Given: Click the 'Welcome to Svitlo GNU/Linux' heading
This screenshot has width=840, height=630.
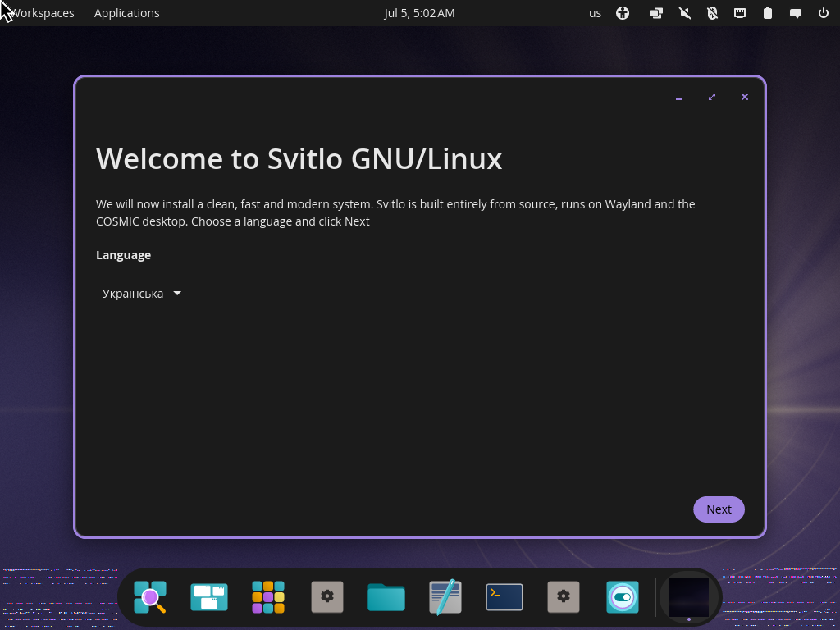Looking at the screenshot, I should (299, 158).
